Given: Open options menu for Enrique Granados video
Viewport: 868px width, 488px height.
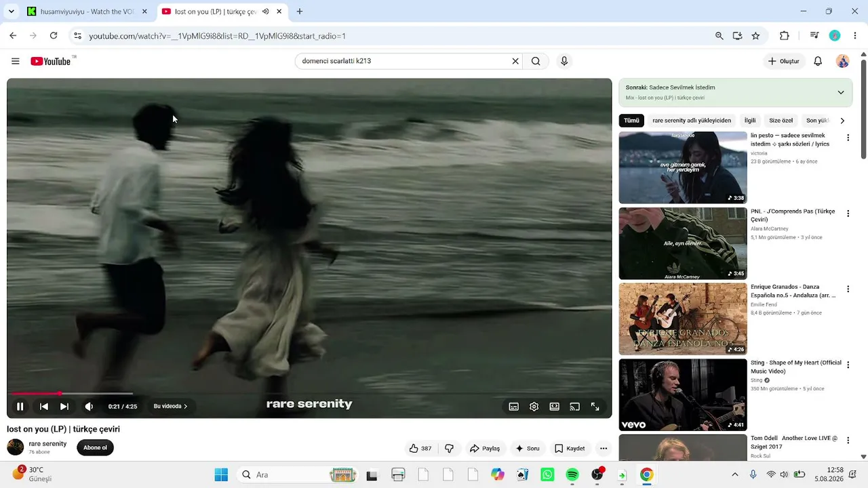Looking at the screenshot, I should [x=848, y=289].
